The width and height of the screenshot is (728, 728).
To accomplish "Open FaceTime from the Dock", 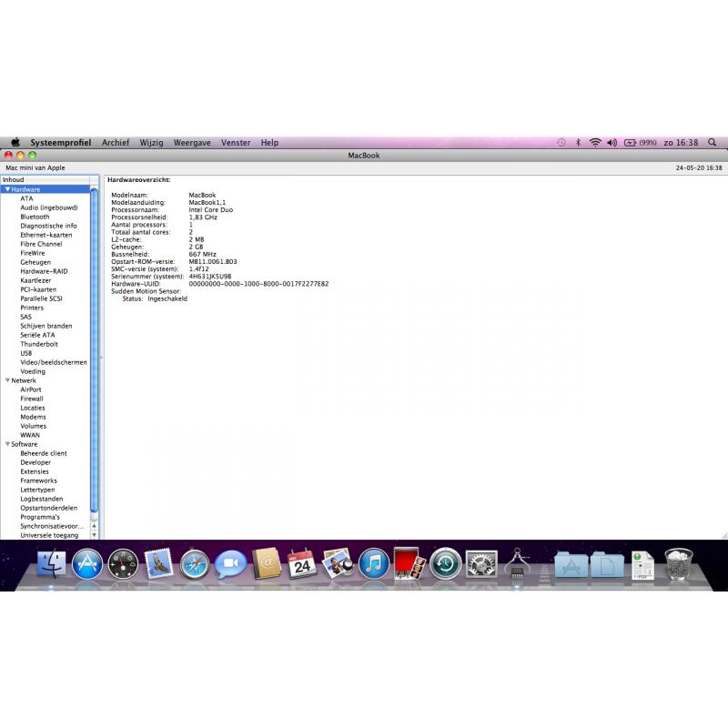I will tap(230, 563).
